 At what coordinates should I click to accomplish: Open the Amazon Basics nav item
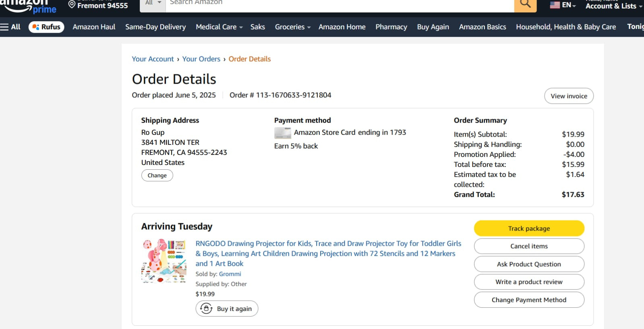click(482, 27)
